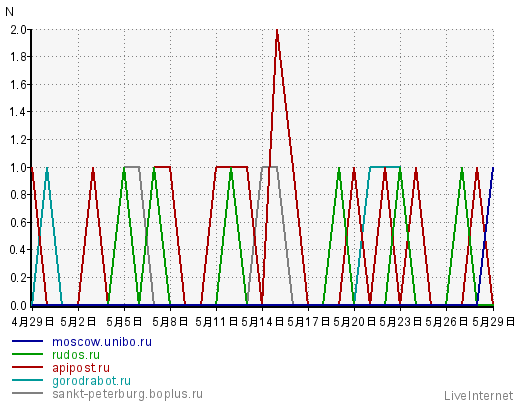This screenshot has width=520, height=405.
Task: Click the 5月20日 date axis label
Action: [354, 322]
